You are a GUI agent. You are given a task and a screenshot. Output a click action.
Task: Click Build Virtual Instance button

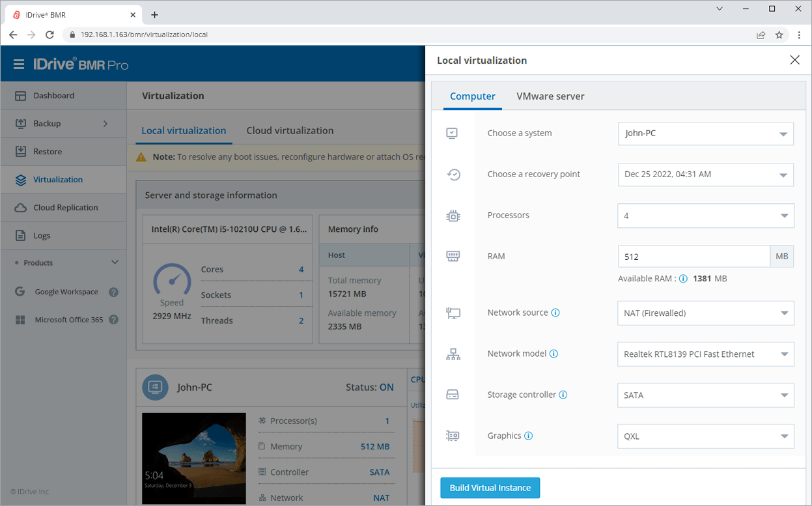tap(490, 488)
